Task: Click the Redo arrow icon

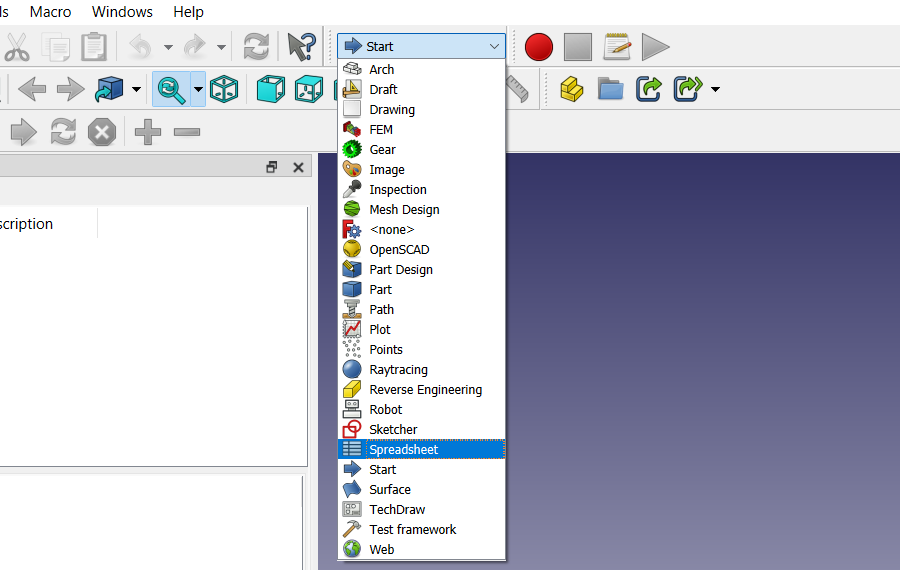Action: [x=195, y=47]
